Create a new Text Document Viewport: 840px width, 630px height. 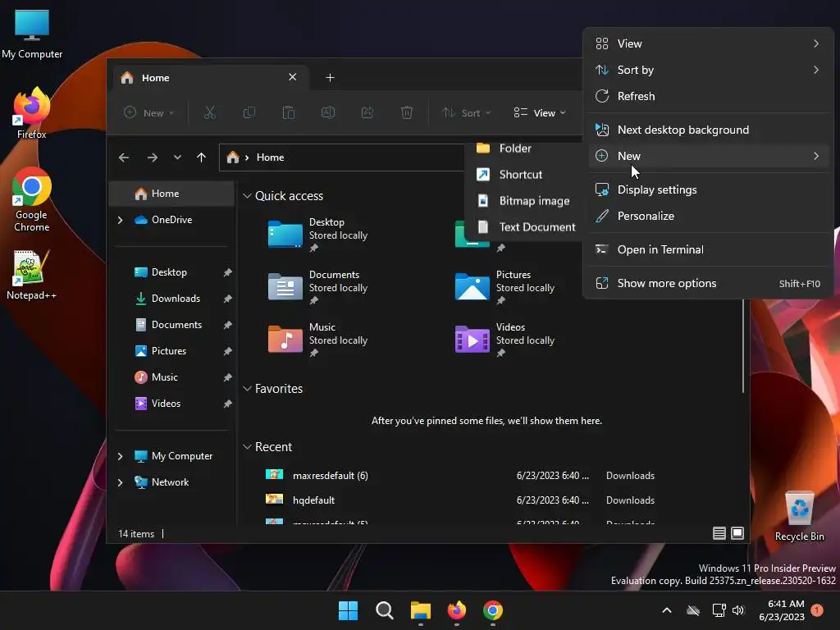pyautogui.click(x=525, y=227)
